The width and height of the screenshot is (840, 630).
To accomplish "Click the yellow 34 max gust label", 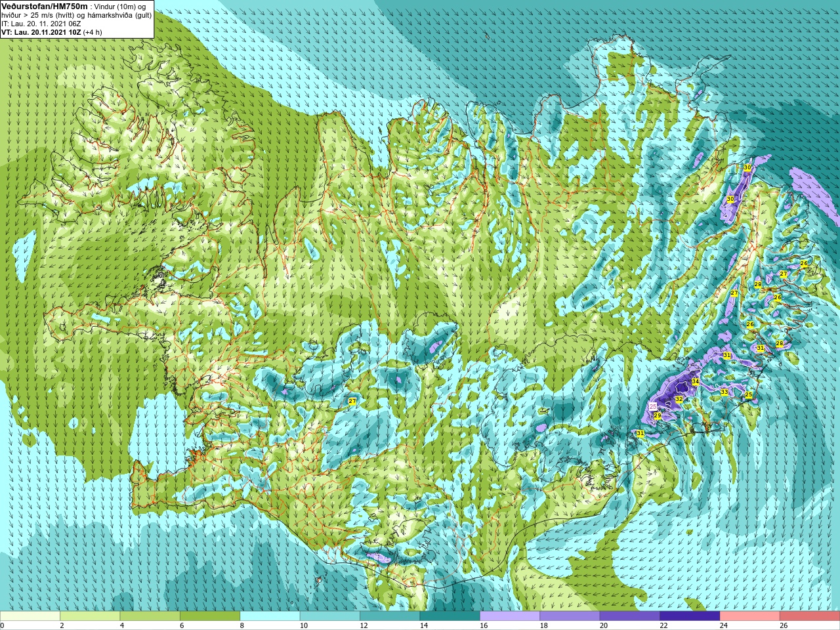I will pyautogui.click(x=695, y=381).
